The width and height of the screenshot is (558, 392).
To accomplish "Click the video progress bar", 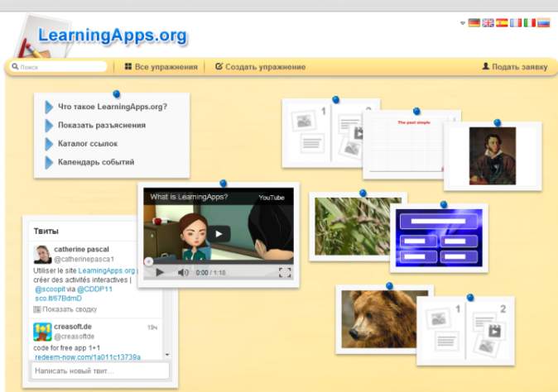I will (x=219, y=263).
